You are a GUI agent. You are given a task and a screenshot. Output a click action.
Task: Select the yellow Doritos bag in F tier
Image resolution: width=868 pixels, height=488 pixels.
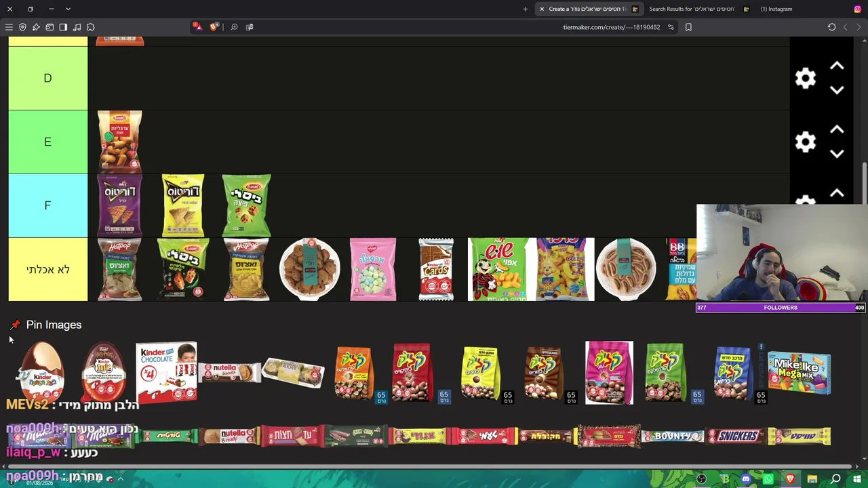coord(183,205)
